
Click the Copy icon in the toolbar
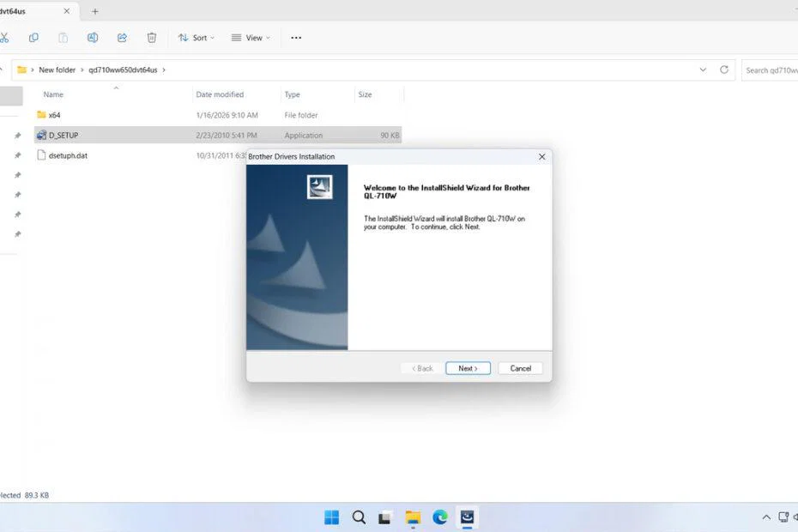tap(33, 38)
